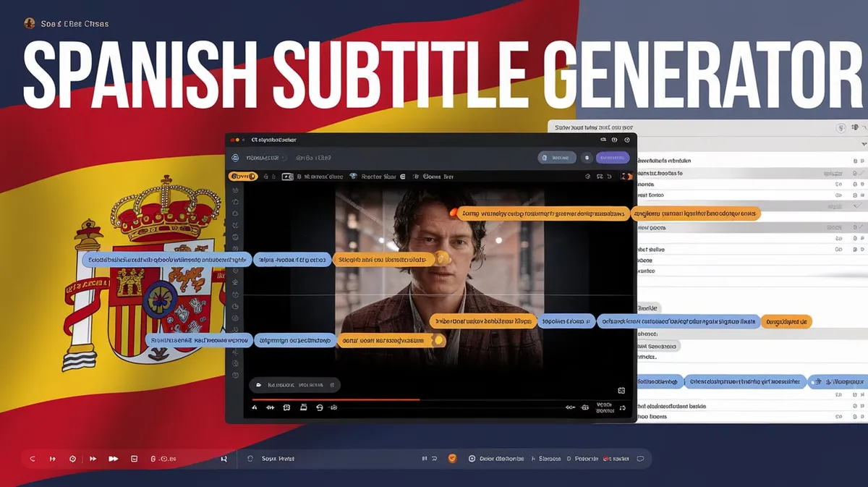Open the header menu above the subtitle panel
Viewport: 868px width, 487px height.
point(840,127)
